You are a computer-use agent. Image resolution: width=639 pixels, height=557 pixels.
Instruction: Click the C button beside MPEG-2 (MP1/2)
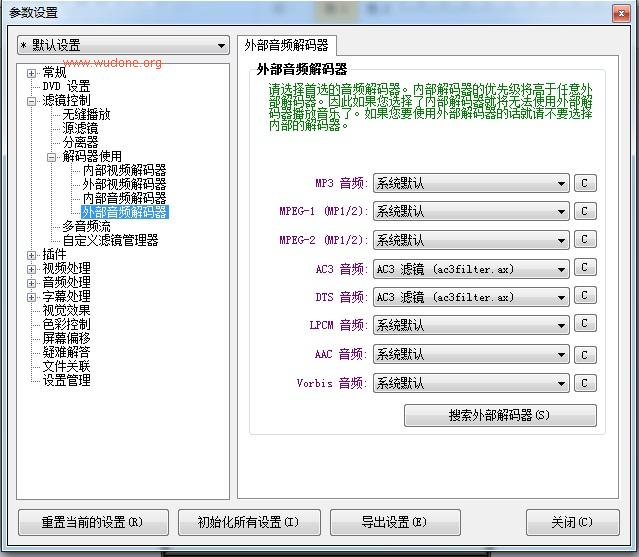click(x=585, y=239)
